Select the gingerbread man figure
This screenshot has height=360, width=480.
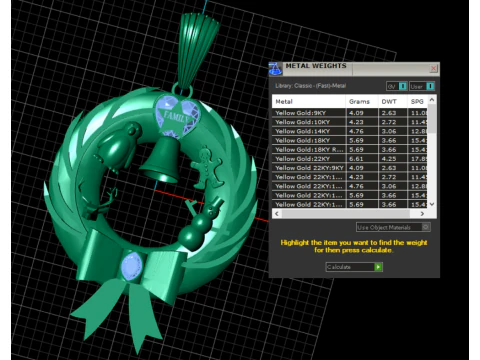coord(207,168)
